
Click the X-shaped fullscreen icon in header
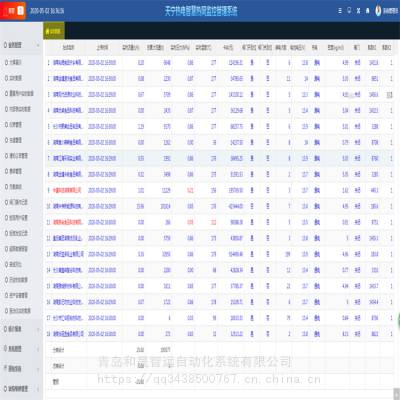click(x=358, y=11)
